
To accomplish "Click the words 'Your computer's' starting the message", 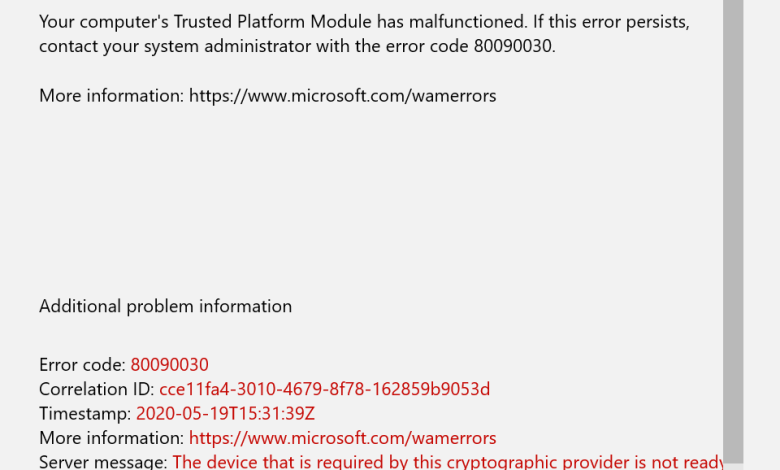I will pos(96,21).
